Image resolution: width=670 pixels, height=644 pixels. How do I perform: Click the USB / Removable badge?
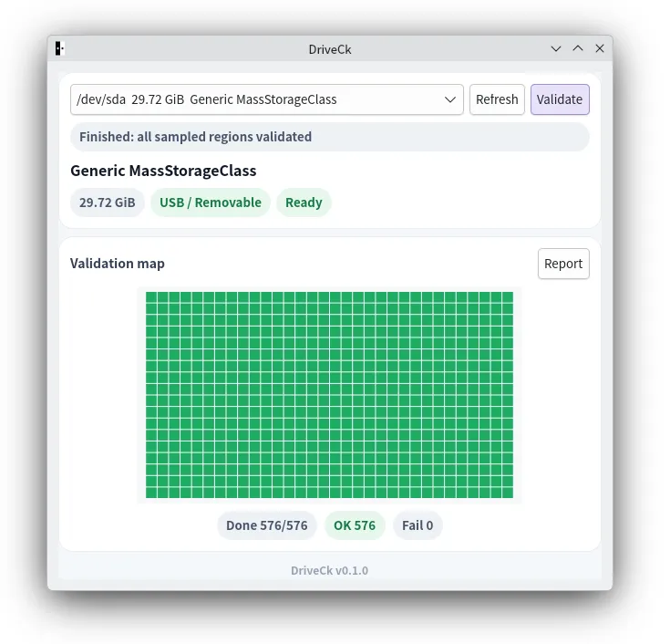click(x=211, y=203)
